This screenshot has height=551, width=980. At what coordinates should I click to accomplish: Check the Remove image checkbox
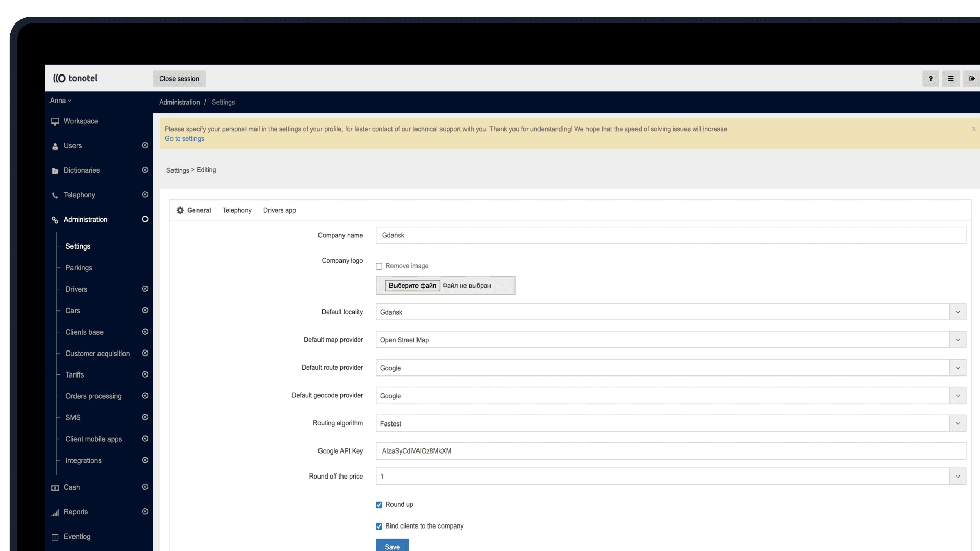[379, 266]
